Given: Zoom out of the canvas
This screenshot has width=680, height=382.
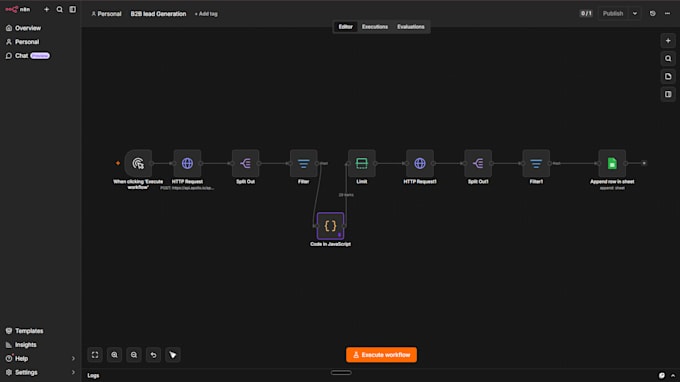Looking at the screenshot, I should pos(134,355).
